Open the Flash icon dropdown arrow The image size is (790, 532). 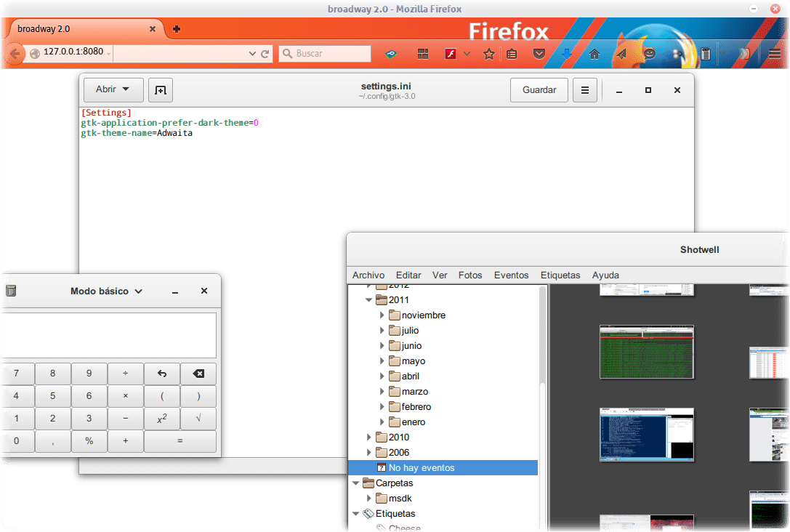coord(467,54)
